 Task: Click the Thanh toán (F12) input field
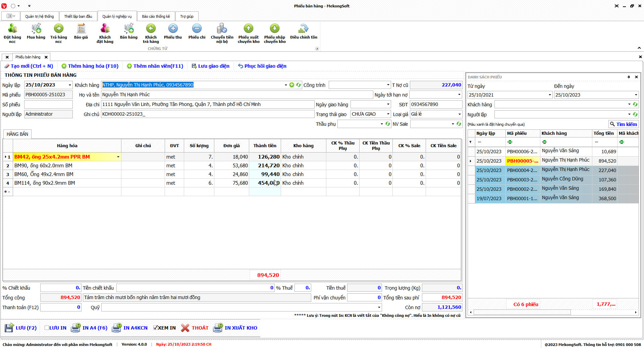tap(61, 307)
